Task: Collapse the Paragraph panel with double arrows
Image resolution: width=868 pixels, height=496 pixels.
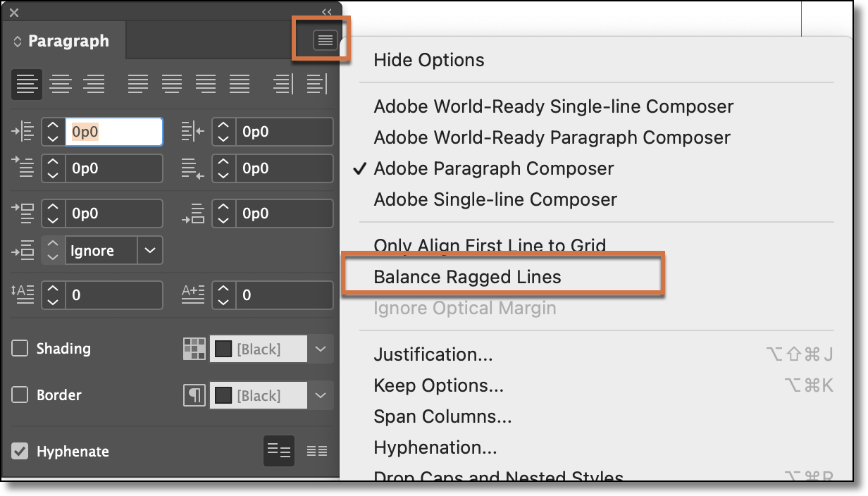Action: point(325,11)
